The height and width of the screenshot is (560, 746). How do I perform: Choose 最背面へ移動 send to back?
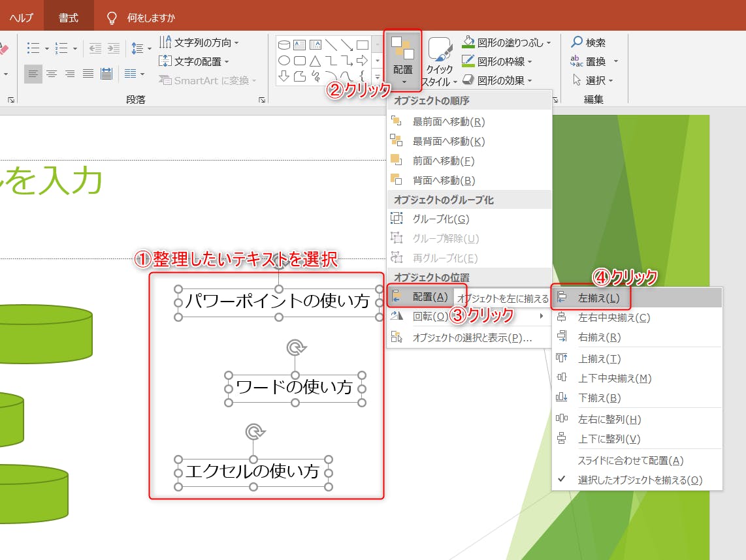pos(448,142)
